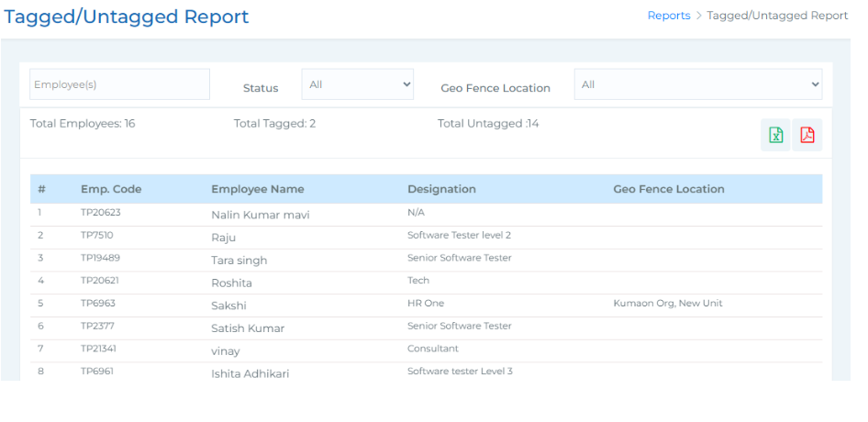Export report to Excel file
The width and height of the screenshot is (868, 422).
(x=776, y=135)
